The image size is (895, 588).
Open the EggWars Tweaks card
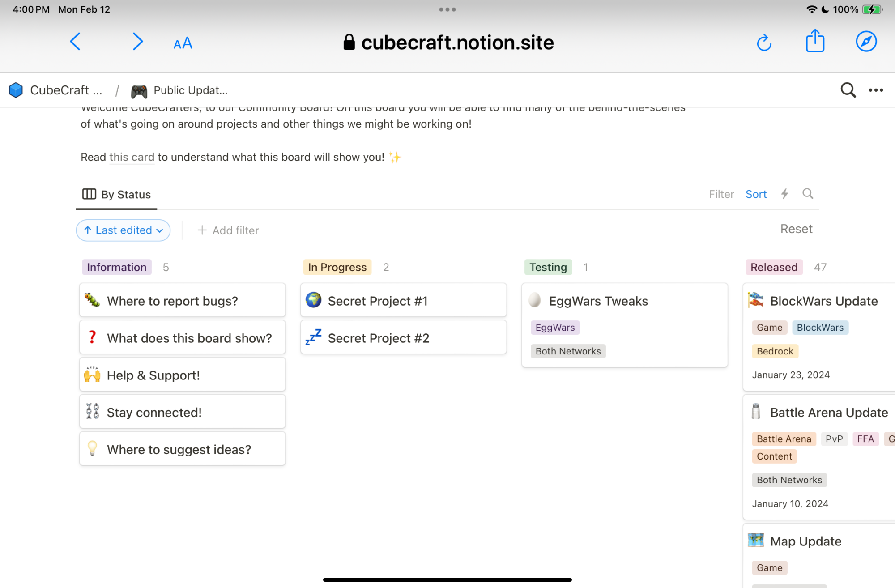625,325
